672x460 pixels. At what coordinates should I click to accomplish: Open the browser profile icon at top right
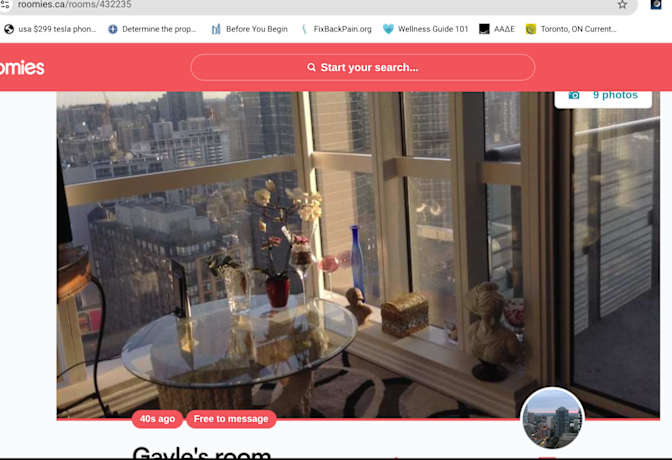coord(656,5)
